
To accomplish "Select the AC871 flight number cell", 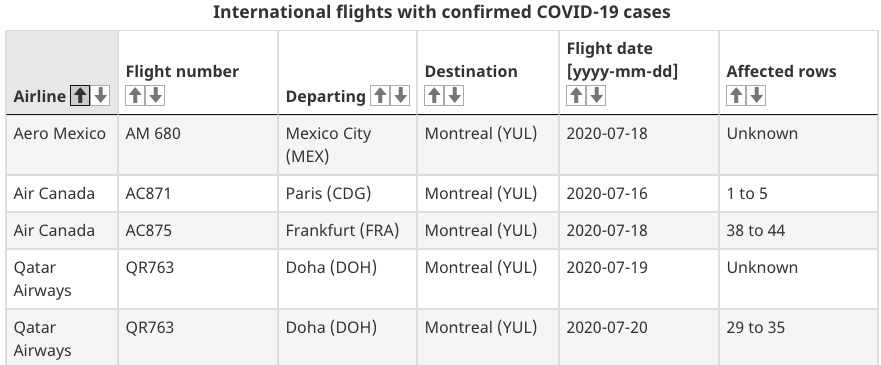I will (x=198, y=194).
